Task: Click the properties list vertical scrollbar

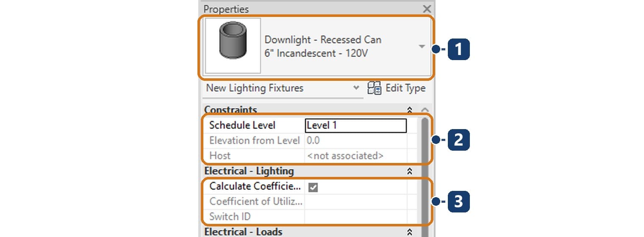Action: click(x=425, y=171)
